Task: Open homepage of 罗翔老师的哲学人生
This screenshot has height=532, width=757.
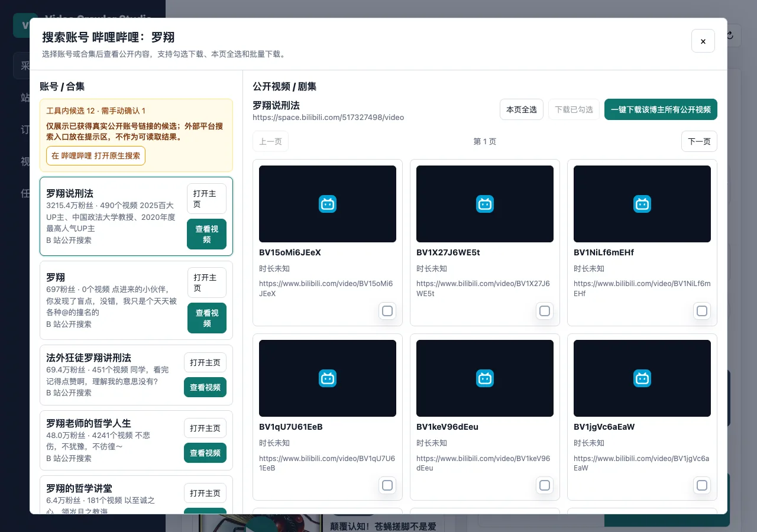Action: 205,428
